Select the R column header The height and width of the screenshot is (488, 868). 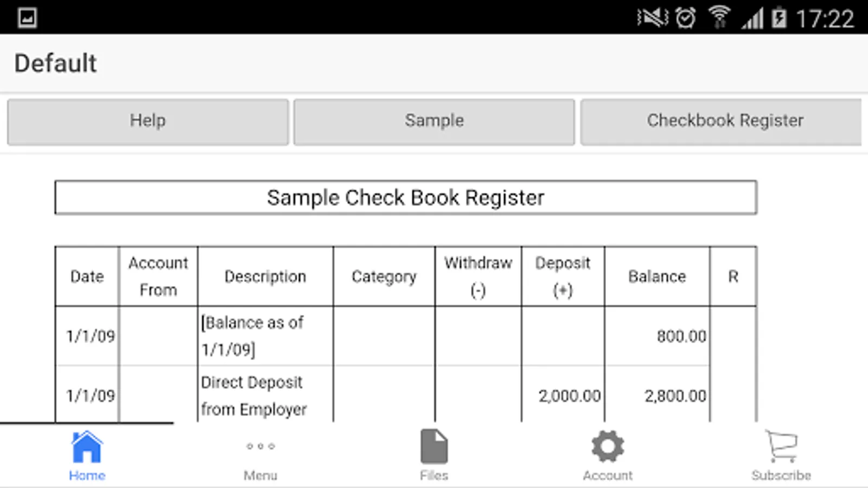[x=733, y=277]
